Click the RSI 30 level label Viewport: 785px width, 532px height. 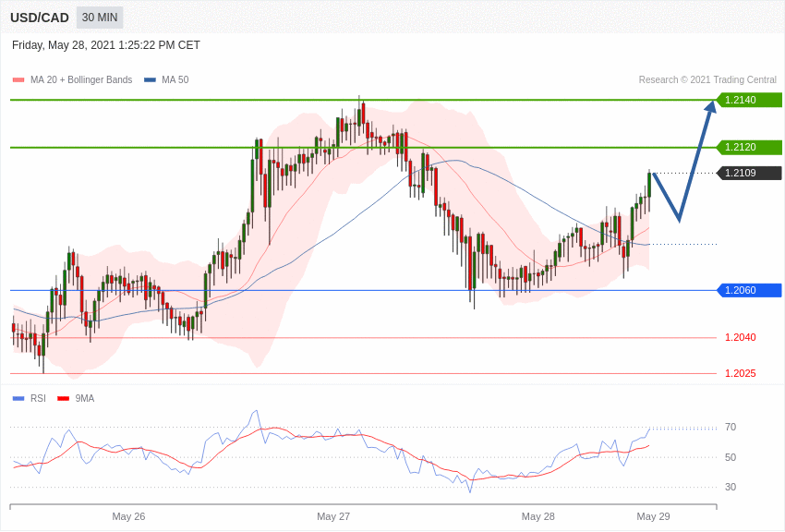click(731, 487)
